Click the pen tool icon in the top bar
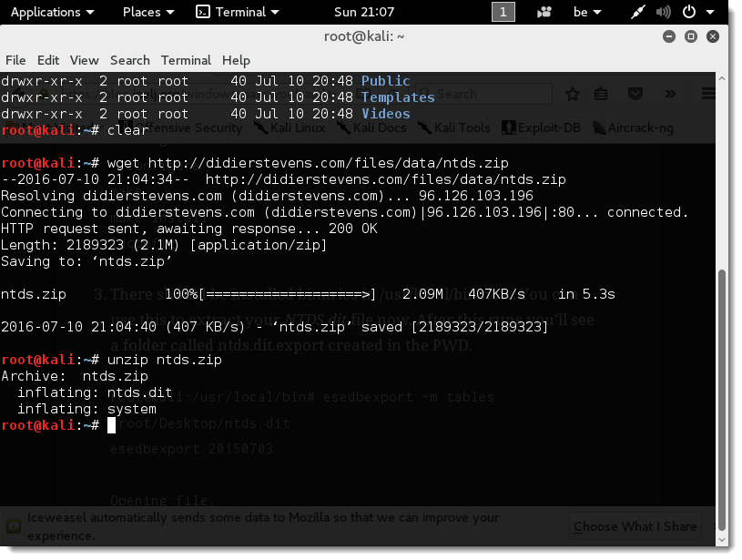Screen dimensions: 742x560 tap(638, 12)
